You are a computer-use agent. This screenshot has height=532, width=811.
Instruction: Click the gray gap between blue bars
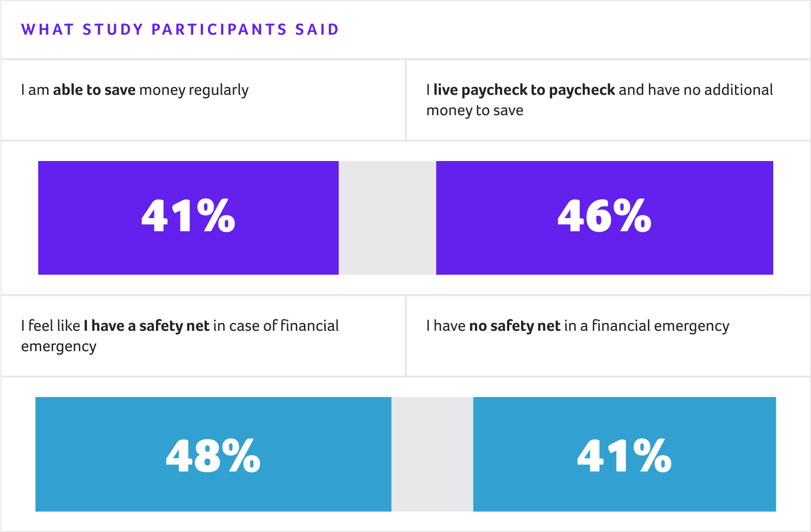432,454
